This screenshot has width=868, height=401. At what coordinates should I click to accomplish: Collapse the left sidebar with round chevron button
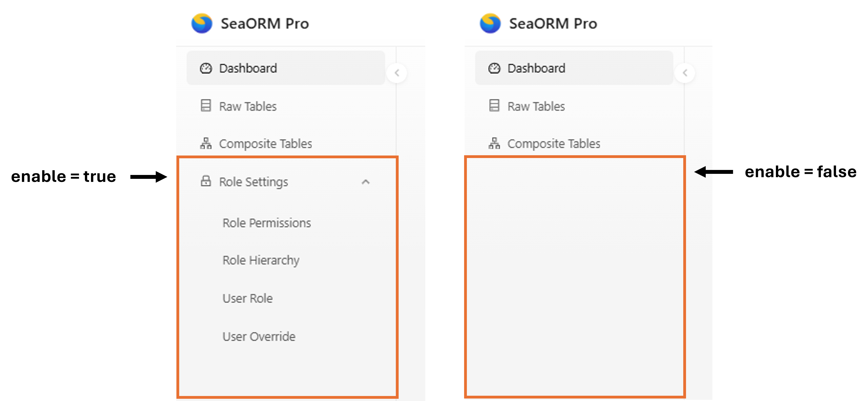(x=397, y=73)
